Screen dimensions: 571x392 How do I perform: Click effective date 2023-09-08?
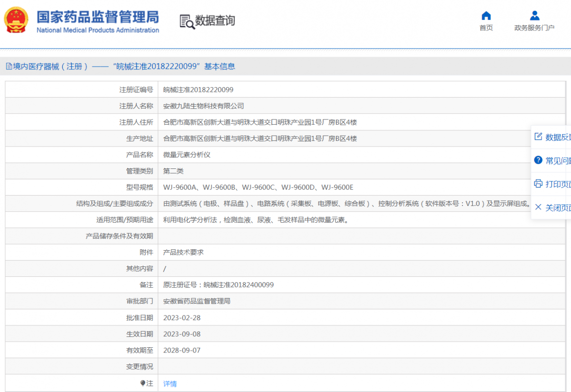[182, 334]
